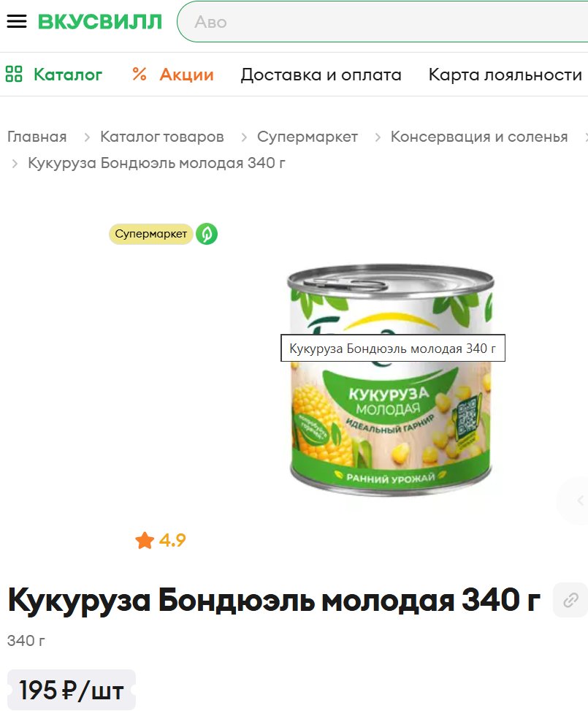
Task: Click the Бондюэль corn can image
Action: click(x=390, y=380)
